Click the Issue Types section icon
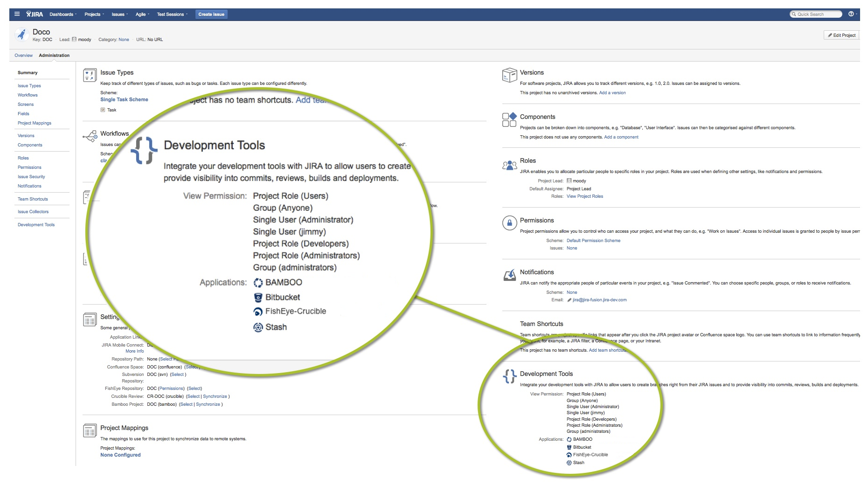 pos(90,75)
